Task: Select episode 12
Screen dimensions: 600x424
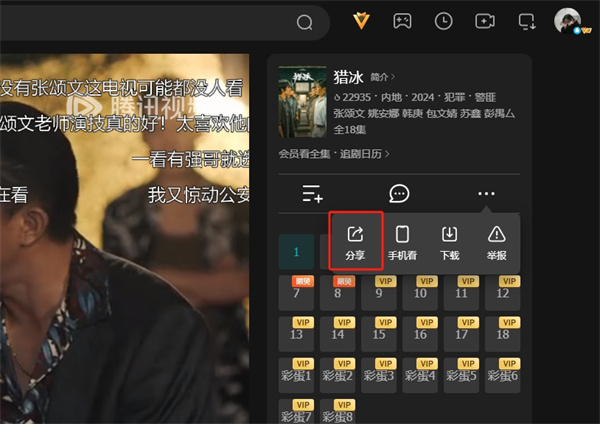Action: pos(503,293)
